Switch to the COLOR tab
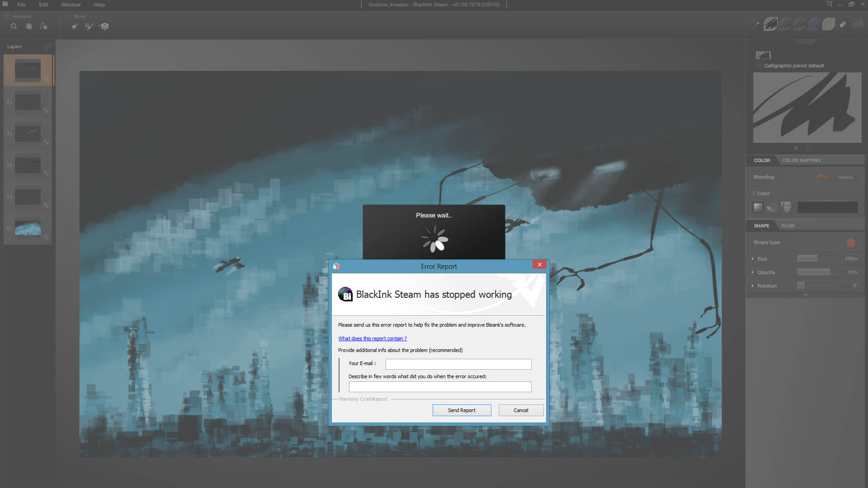 [762, 160]
